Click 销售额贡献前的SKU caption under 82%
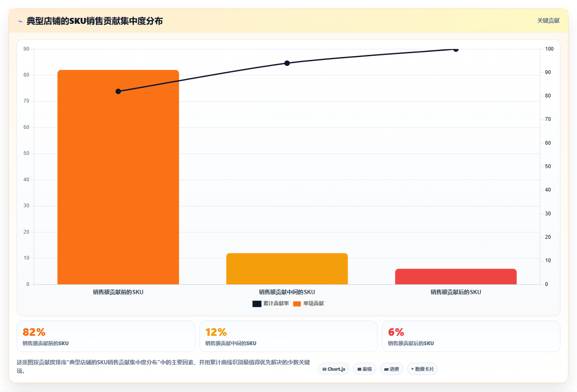This screenshot has width=577, height=392. point(46,343)
